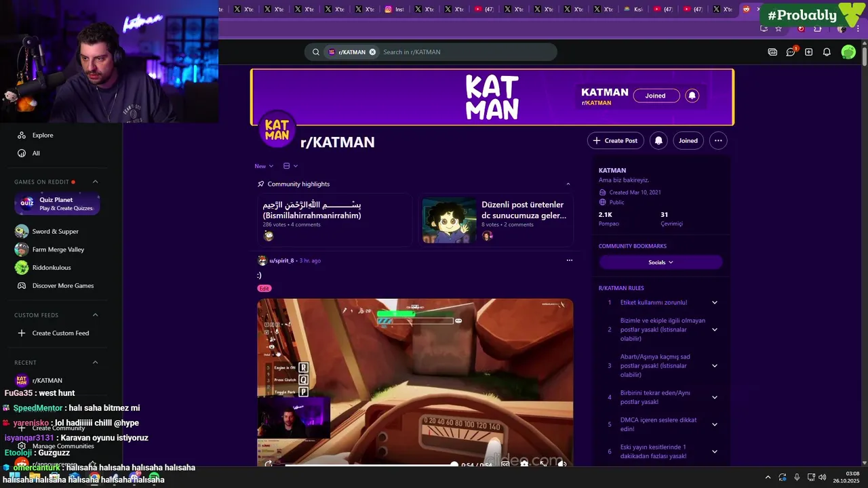
Task: Select the active Reddit browser tab
Action: (751, 9)
